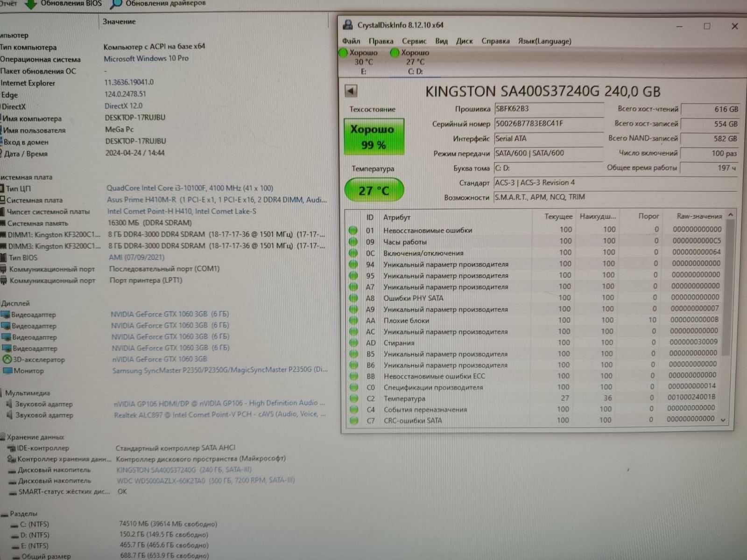747x560 pixels.
Task: Click status circle for AA Плохие блоки
Action: [x=353, y=320]
